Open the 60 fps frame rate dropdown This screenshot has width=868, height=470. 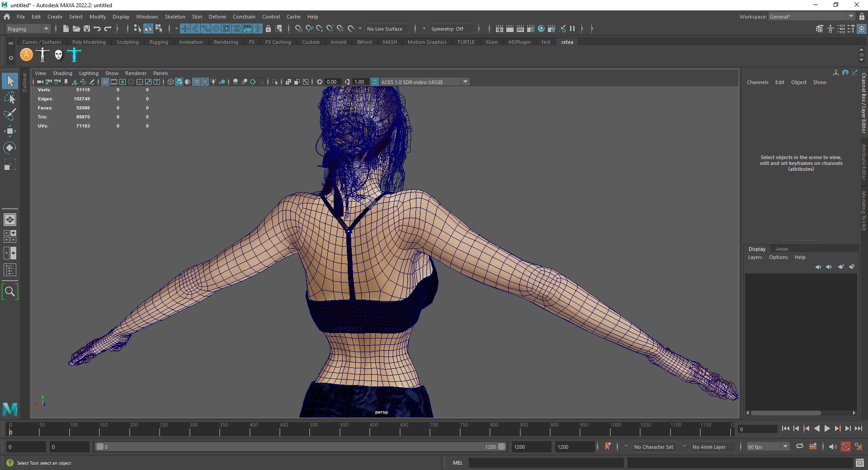768,446
